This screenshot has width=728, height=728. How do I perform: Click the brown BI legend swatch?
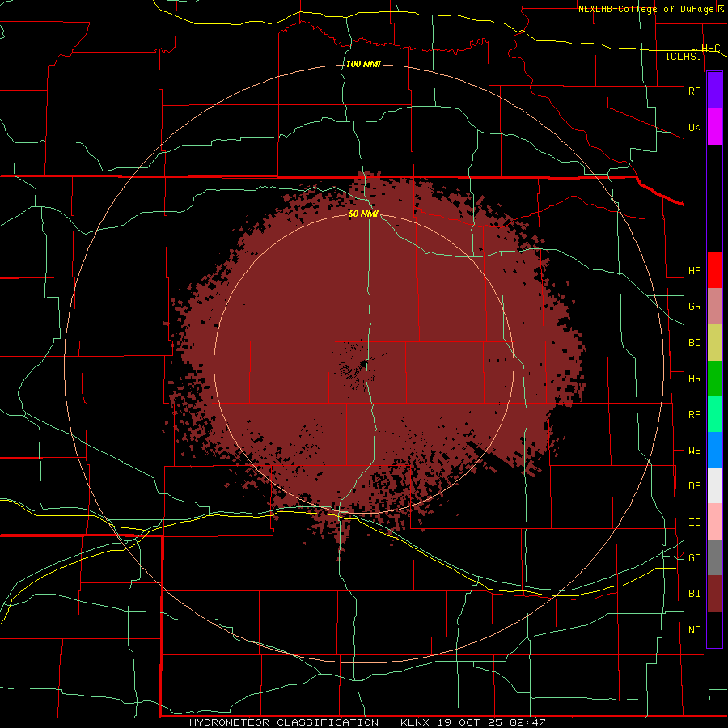coord(714,594)
